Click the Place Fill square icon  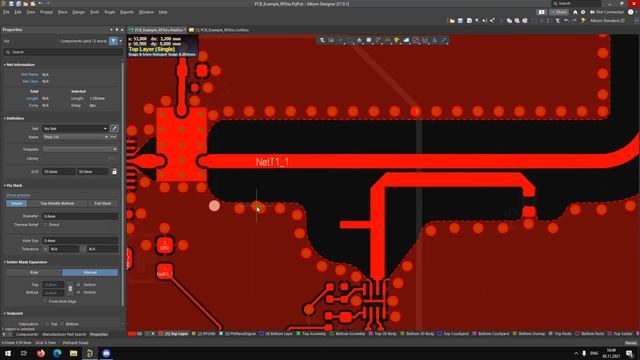coord(369,40)
